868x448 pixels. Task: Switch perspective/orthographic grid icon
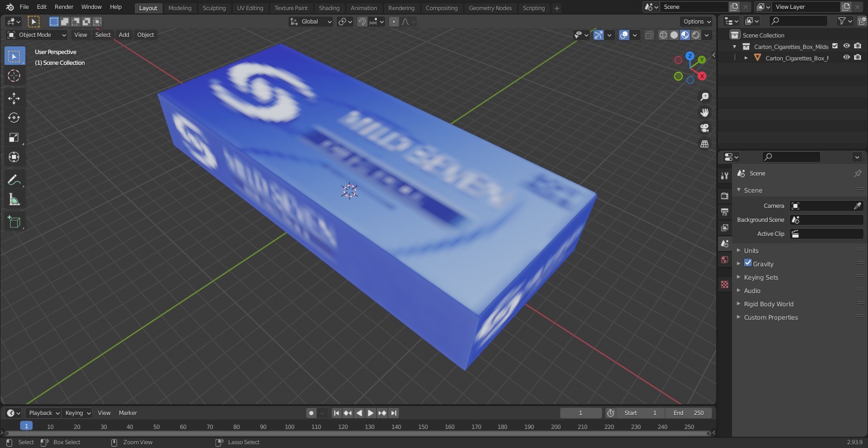704,144
